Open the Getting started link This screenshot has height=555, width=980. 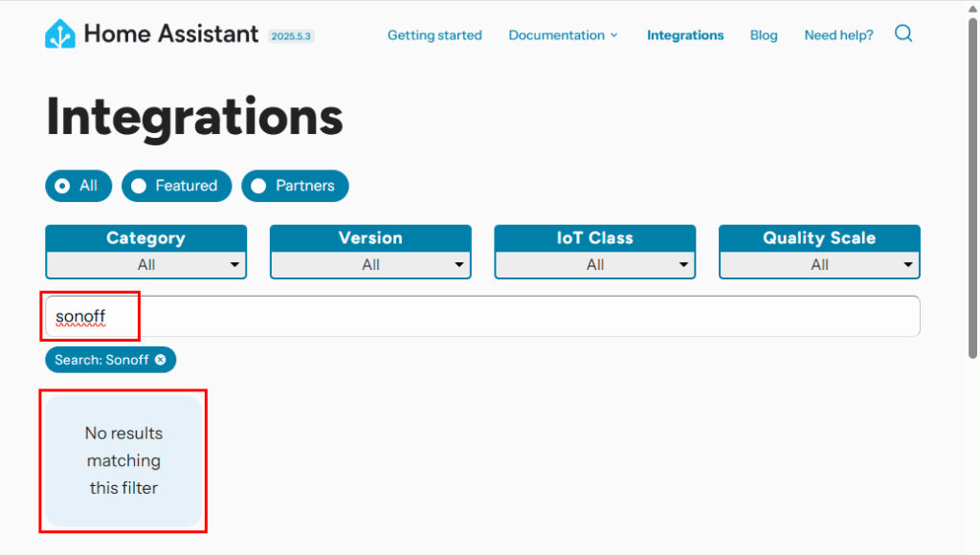click(434, 35)
